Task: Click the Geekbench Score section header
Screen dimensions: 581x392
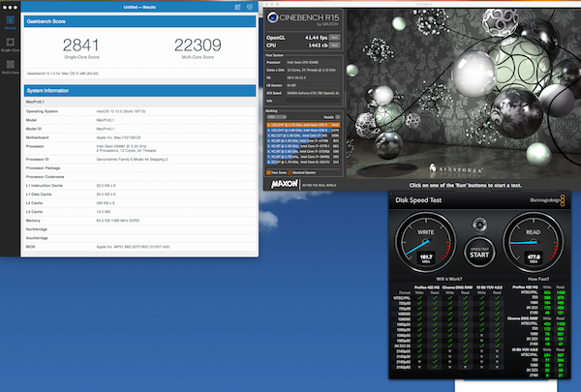Action: [139, 21]
